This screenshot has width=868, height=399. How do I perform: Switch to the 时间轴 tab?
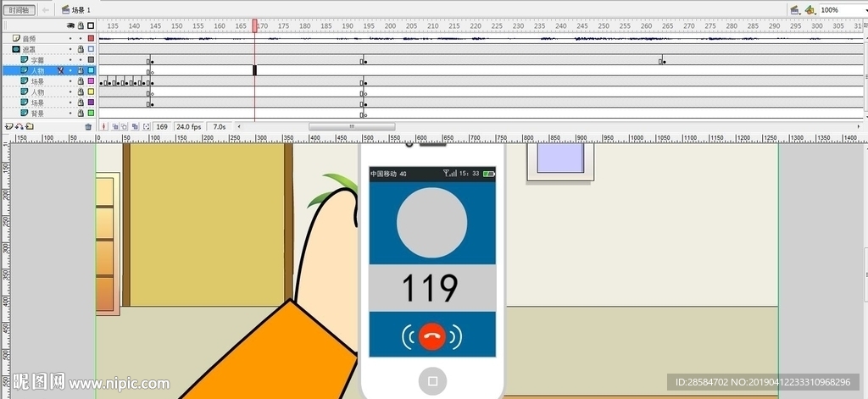pos(19,10)
